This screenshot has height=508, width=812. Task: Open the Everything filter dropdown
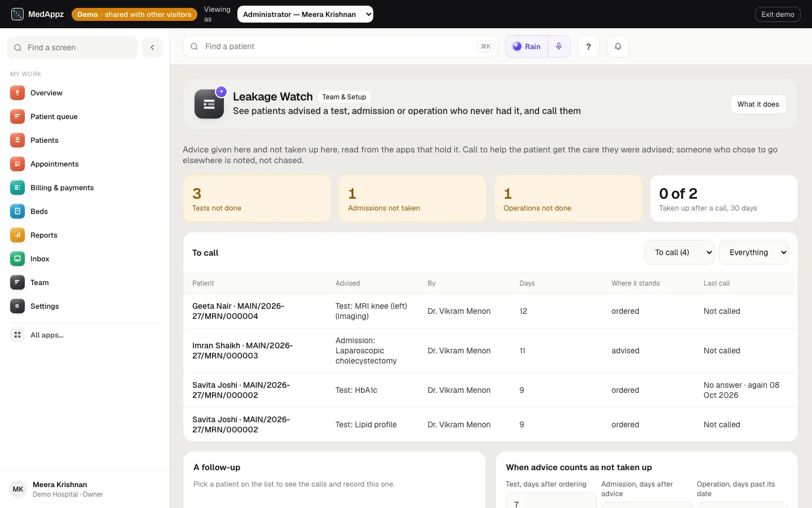(x=754, y=252)
